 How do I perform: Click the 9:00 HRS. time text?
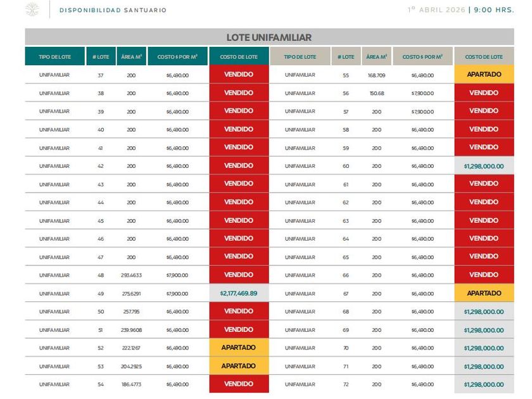pos(494,10)
